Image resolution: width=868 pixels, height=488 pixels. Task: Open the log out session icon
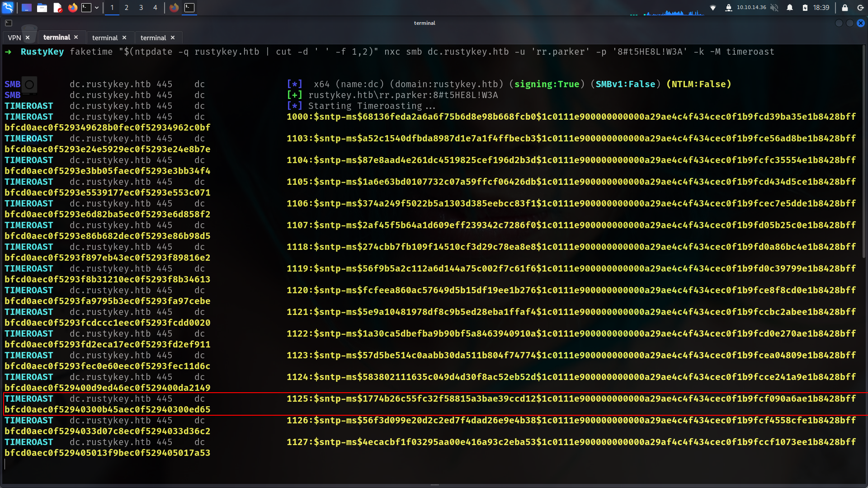860,8
